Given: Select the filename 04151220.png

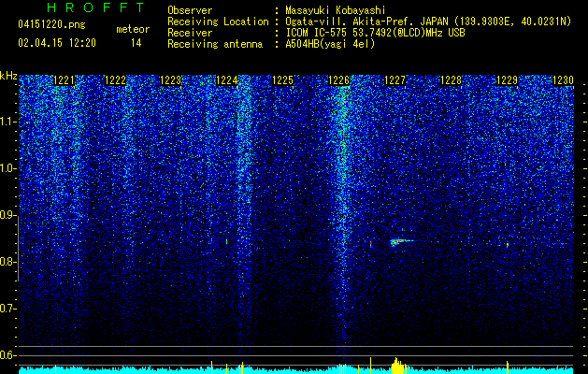Looking at the screenshot, I should coord(51,25).
